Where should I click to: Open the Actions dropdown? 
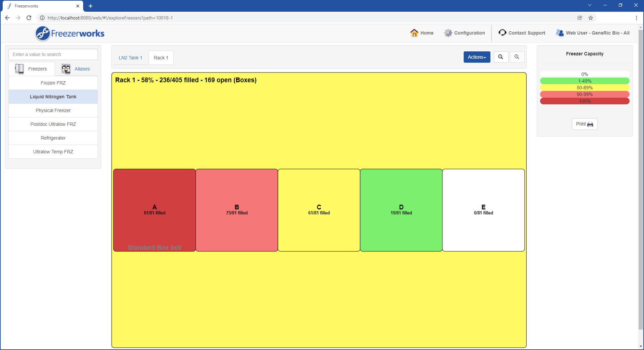coord(476,57)
